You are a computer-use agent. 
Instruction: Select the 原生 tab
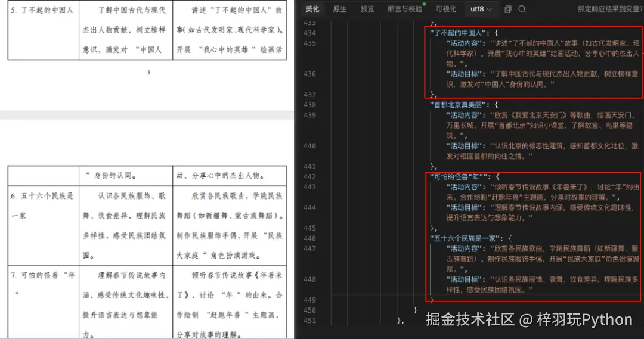pyautogui.click(x=339, y=9)
